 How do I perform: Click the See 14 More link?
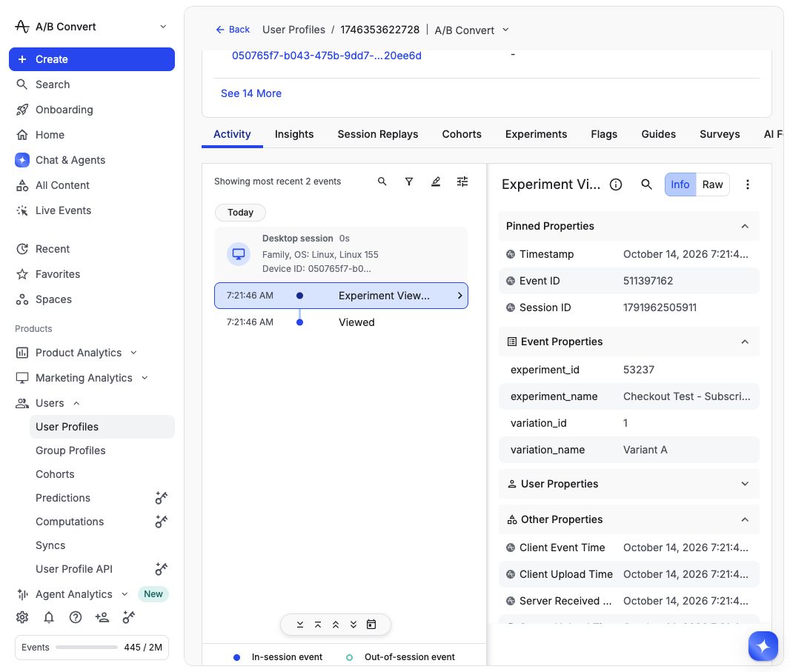coord(251,93)
